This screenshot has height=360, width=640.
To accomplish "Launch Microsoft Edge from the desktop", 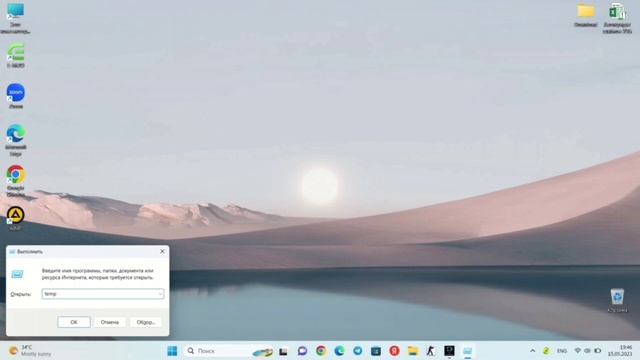I will 16,140.
